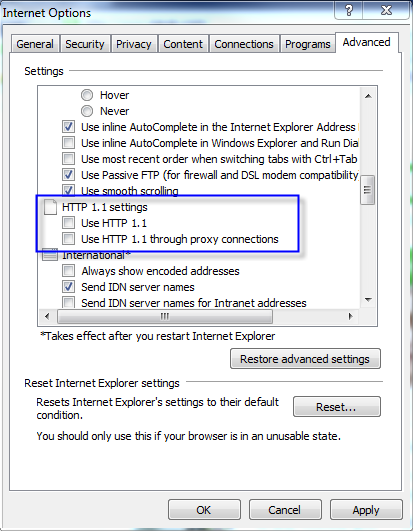Click the vertical scrollbar thumb
This screenshot has width=413, height=531.
point(368,190)
